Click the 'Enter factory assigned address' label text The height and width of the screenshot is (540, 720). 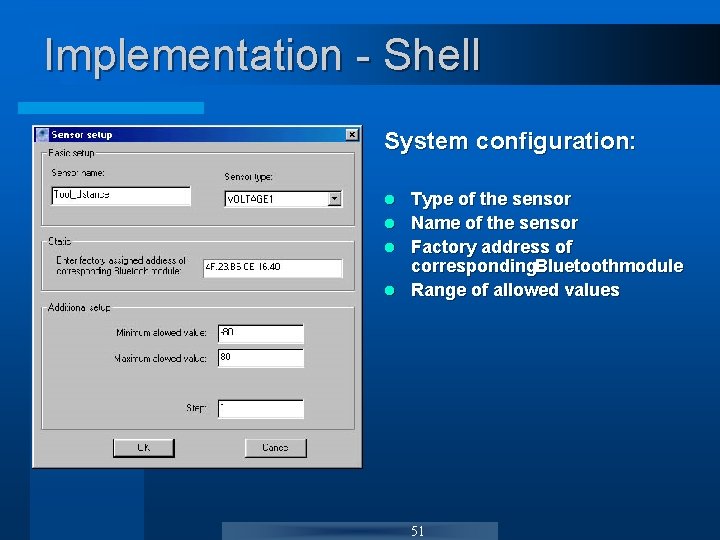(x=121, y=265)
